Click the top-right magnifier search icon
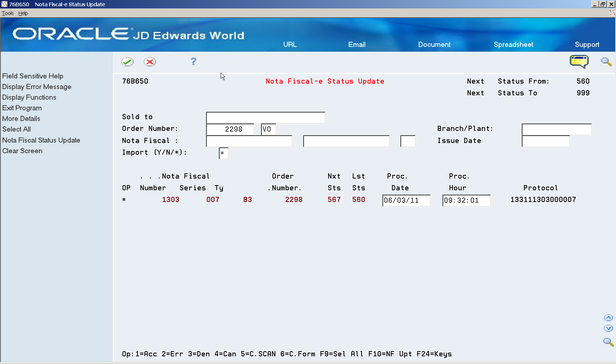 tap(606, 62)
